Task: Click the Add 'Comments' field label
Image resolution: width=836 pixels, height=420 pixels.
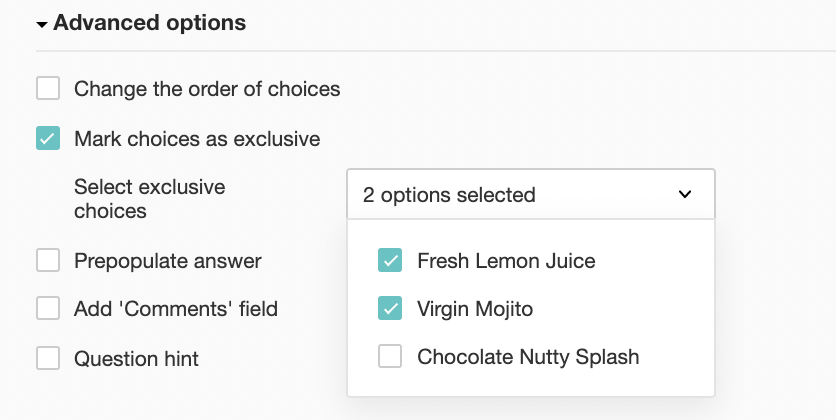Action: [x=176, y=309]
